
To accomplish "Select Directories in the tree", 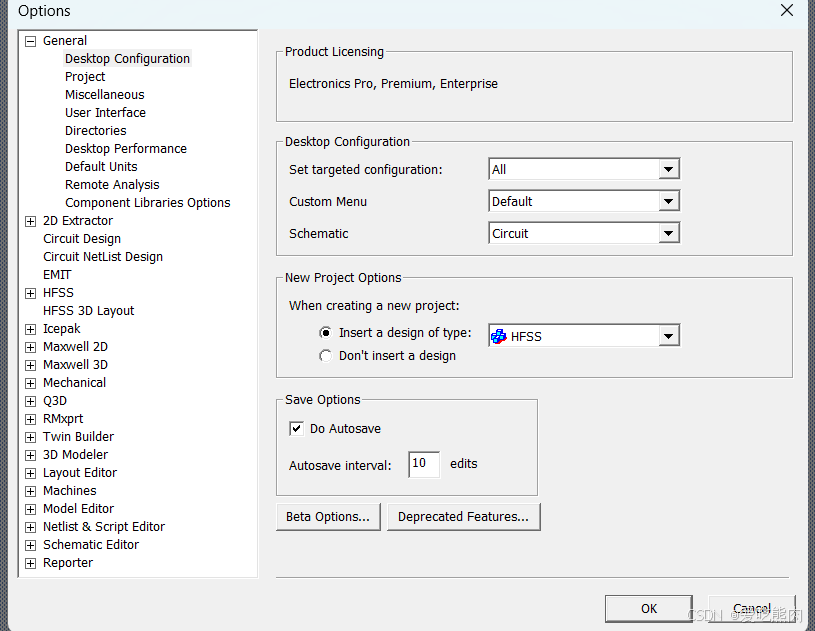I will click(96, 130).
